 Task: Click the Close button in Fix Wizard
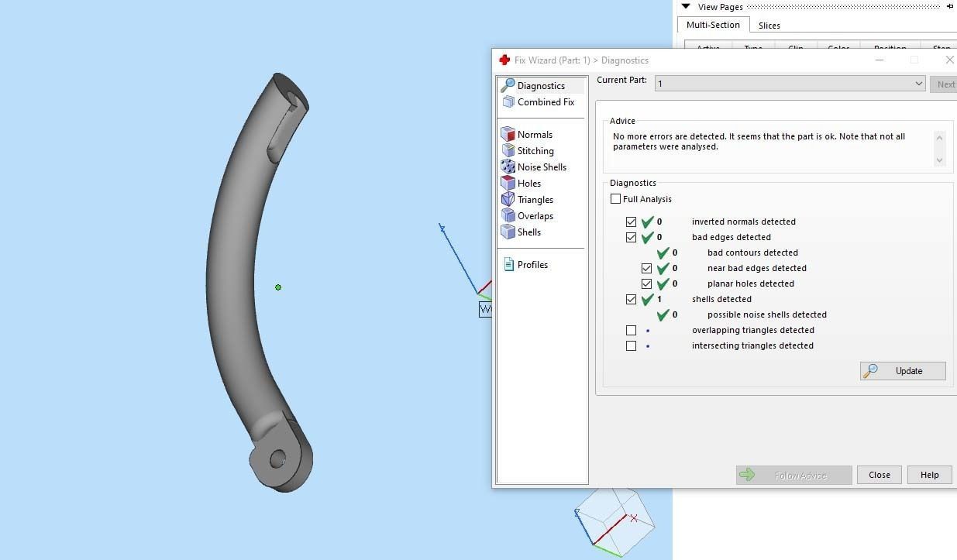pyautogui.click(x=880, y=475)
